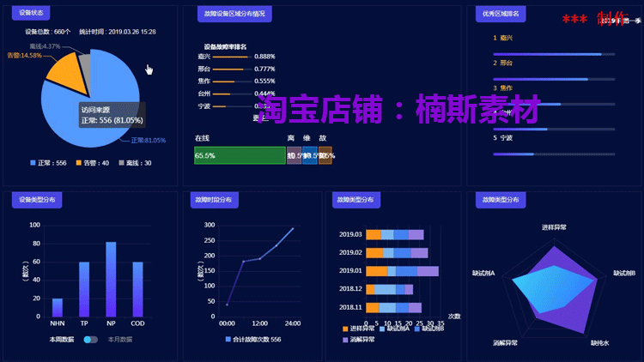Toggle the 消解异常 legend under stacked bars

point(359,340)
